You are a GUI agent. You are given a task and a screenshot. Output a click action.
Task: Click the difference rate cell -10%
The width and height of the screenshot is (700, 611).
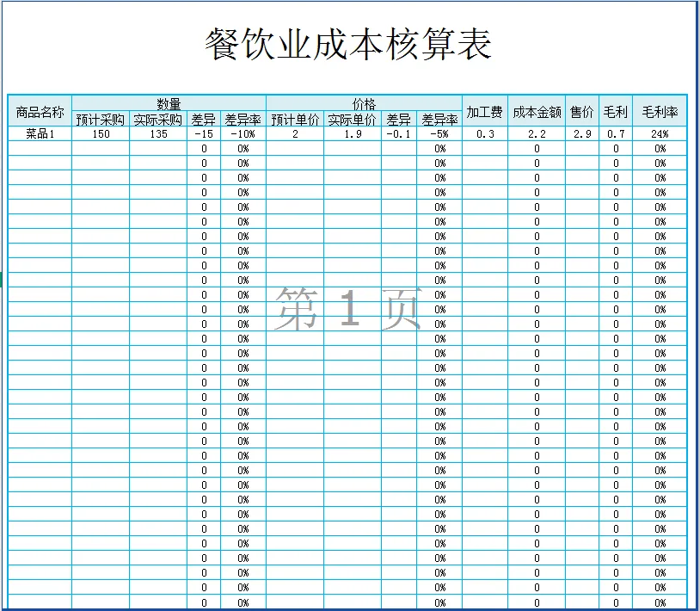click(243, 133)
